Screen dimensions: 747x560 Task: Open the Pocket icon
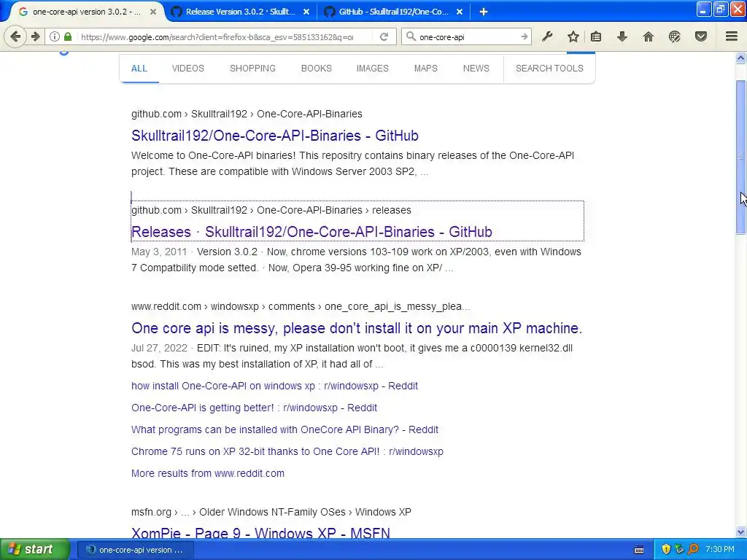point(700,36)
